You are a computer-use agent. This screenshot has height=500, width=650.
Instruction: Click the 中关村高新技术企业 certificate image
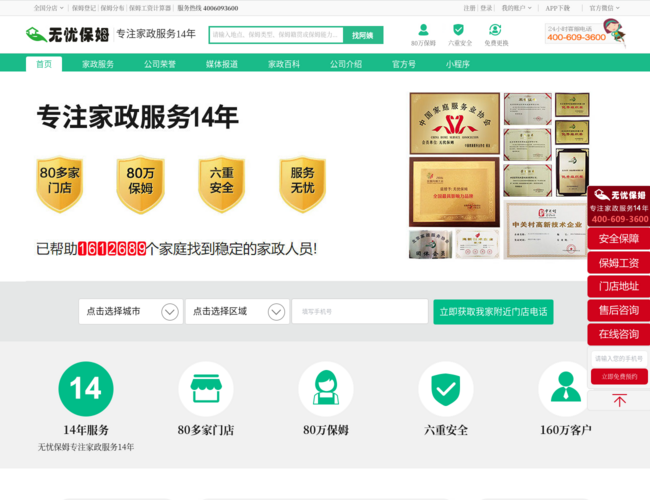[x=546, y=230]
